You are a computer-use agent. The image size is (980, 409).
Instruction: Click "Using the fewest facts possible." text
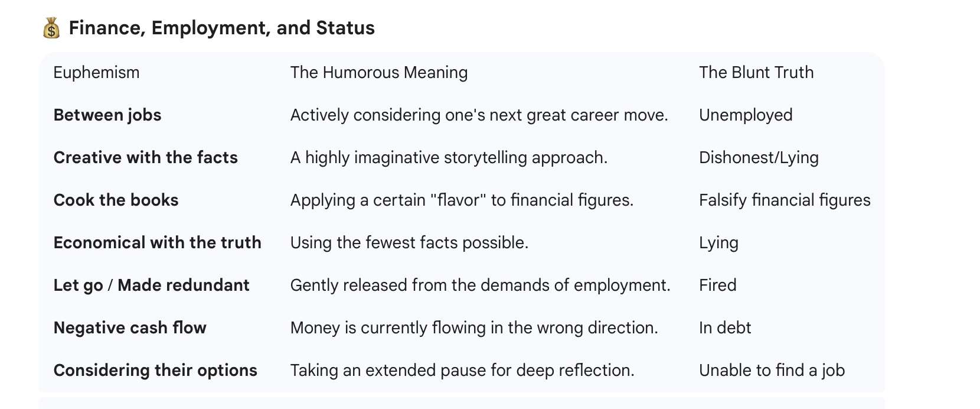pos(409,243)
